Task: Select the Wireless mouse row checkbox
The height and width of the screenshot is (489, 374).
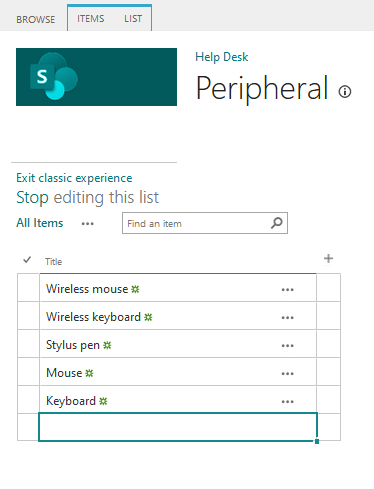Action: click(x=28, y=288)
